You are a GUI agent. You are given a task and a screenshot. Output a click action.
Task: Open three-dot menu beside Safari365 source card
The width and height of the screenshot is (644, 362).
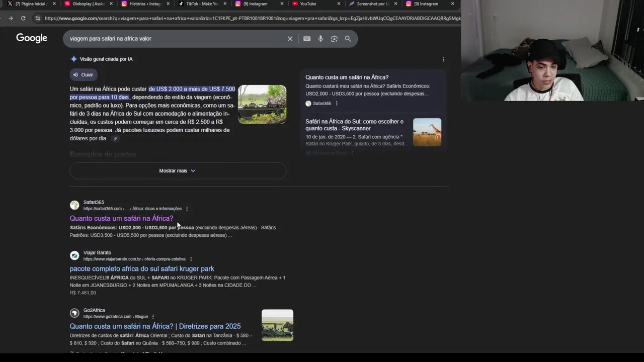(337, 104)
